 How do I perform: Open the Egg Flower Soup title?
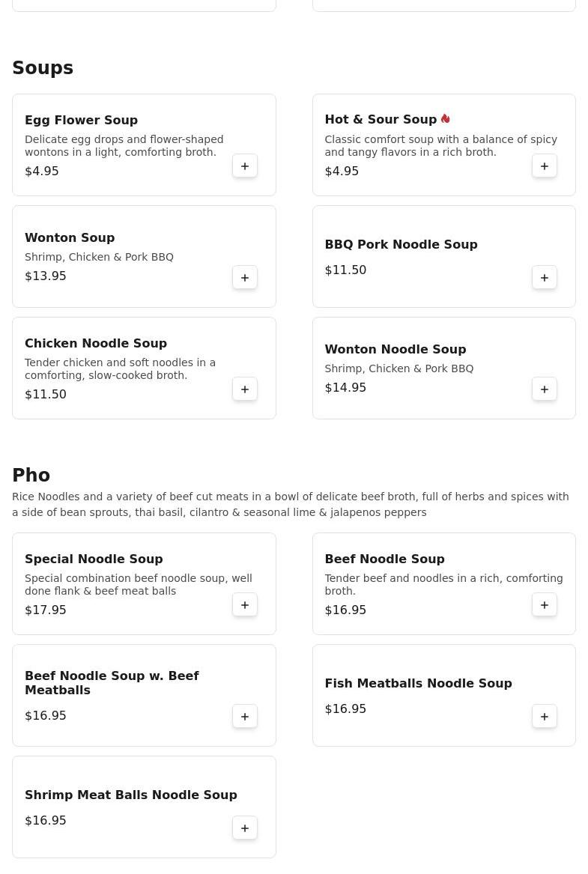[82, 120]
